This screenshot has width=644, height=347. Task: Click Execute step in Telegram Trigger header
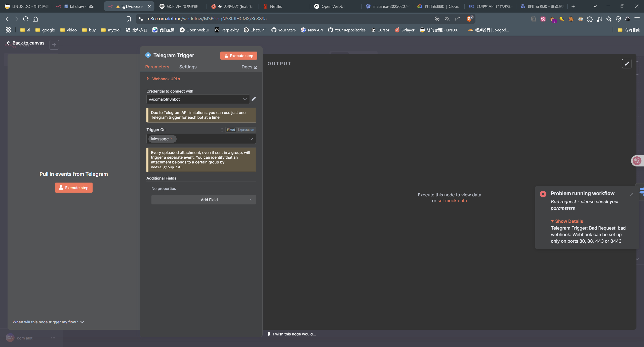point(239,56)
